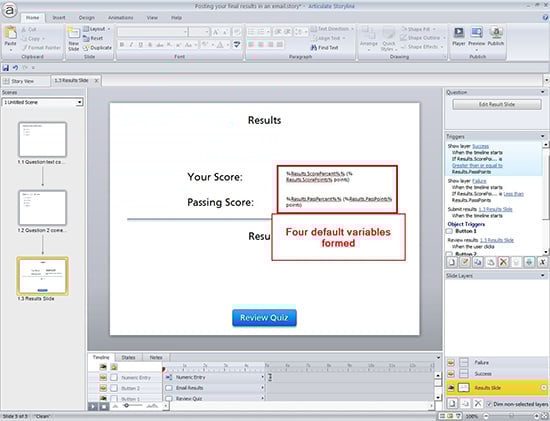Viewport: 550px width, 421px height.
Task: Click the New Slide icon
Action: pyautogui.click(x=74, y=33)
